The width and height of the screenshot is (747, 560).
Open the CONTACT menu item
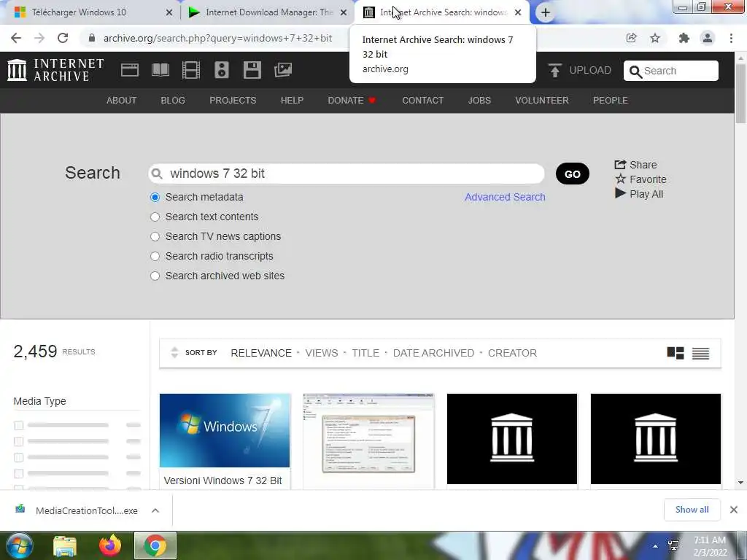(x=422, y=101)
